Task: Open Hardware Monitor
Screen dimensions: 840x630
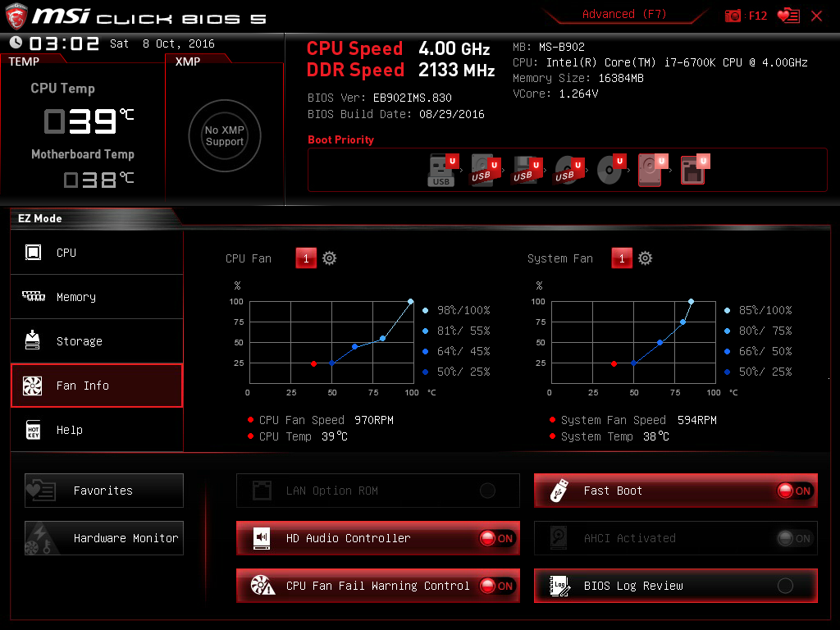Action: (104, 538)
